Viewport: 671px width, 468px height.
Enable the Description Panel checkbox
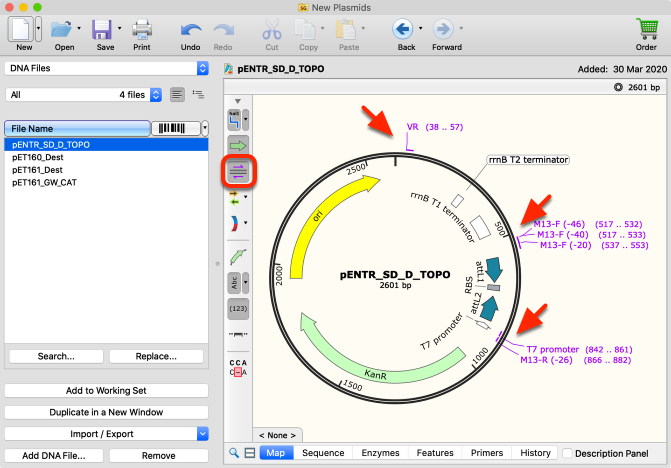[x=567, y=453]
